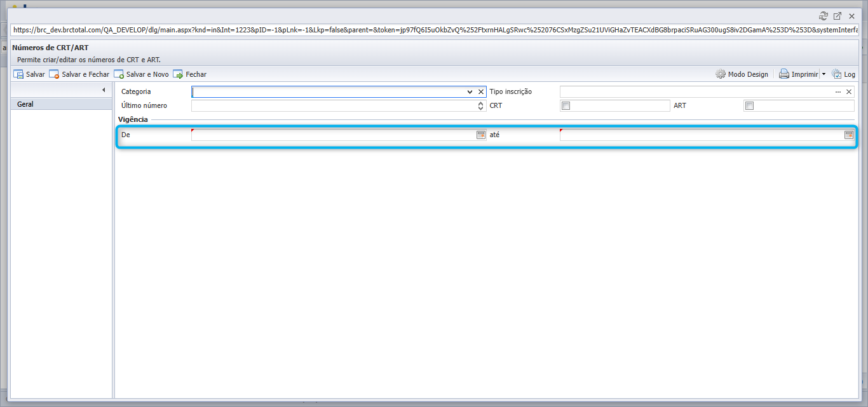Open the calendar picker for De

(x=481, y=135)
